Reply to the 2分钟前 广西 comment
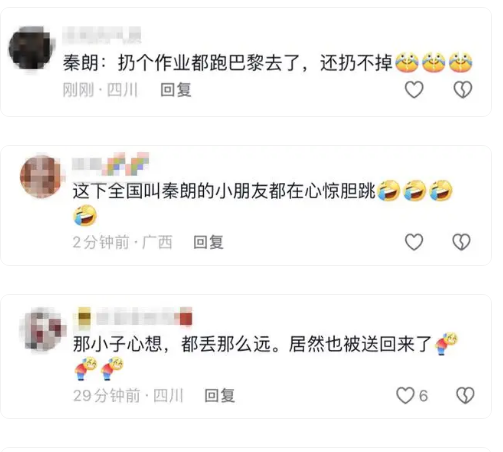Viewport: 503px width, 452px height. [x=208, y=242]
